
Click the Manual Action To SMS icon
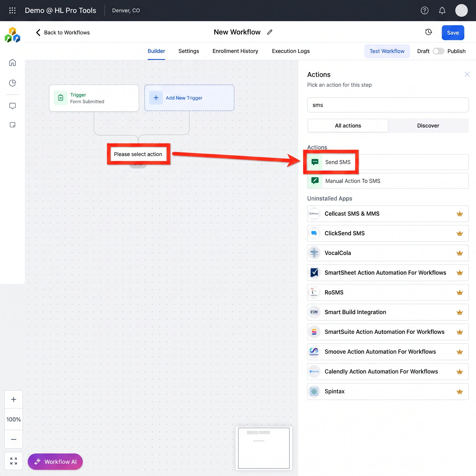(x=315, y=181)
